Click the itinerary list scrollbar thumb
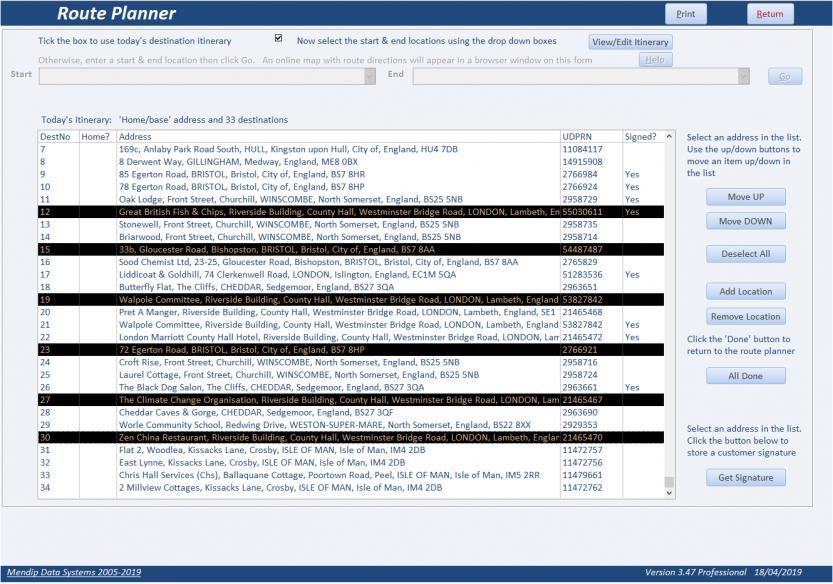 669,482
